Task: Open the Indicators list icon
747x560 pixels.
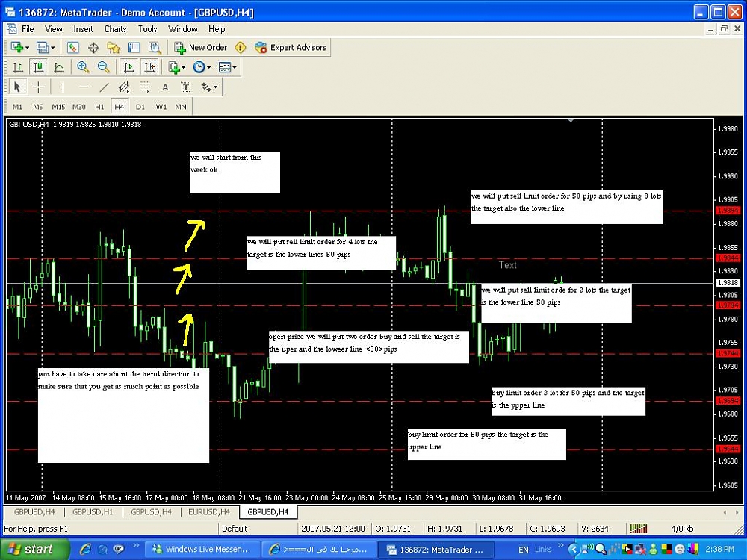Action: coord(174,67)
